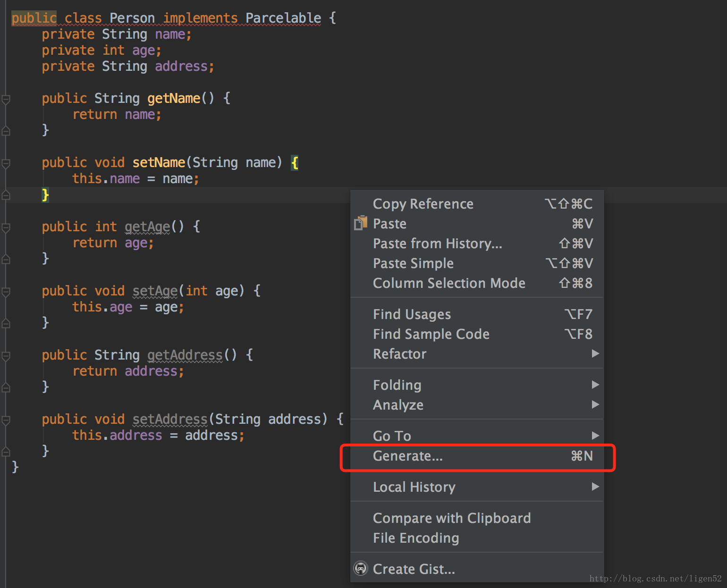Choose Paste in the context menu
The height and width of the screenshot is (588, 727).
click(x=477, y=224)
